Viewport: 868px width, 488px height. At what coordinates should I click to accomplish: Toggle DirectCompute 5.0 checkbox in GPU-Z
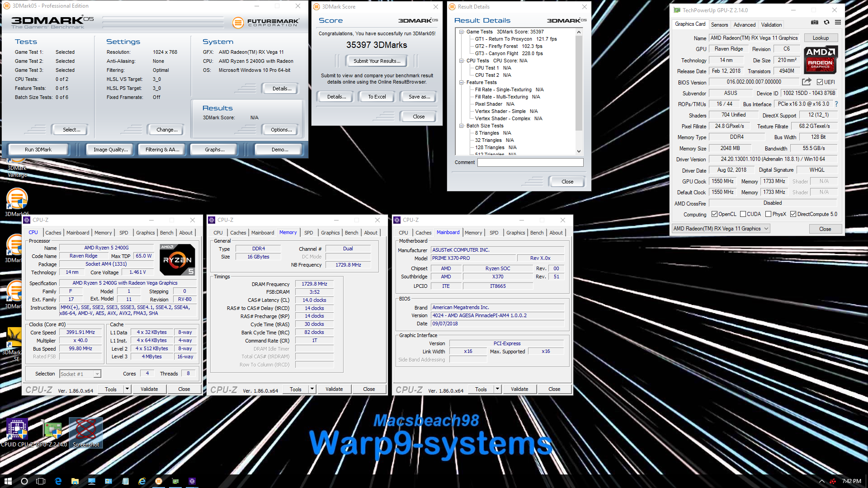[793, 214]
